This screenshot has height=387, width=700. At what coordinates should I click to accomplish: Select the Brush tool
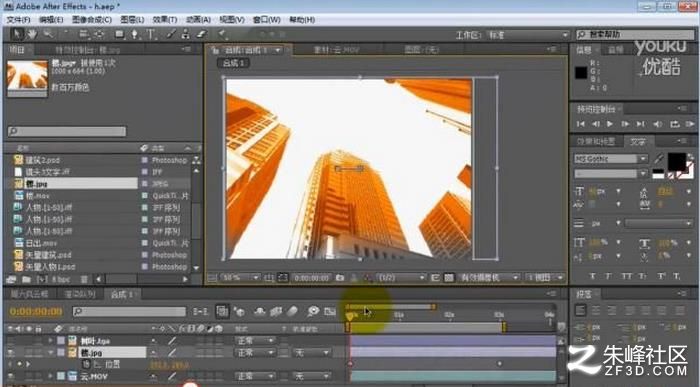coord(171,34)
